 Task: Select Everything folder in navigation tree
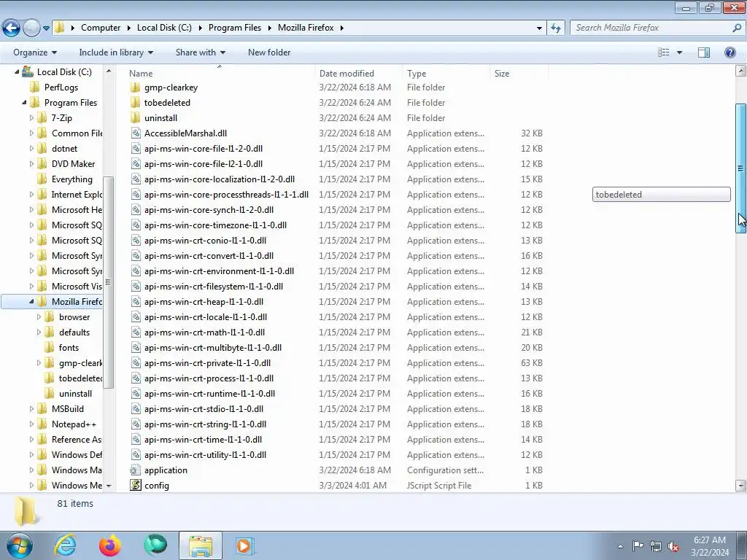pyautogui.click(x=72, y=179)
